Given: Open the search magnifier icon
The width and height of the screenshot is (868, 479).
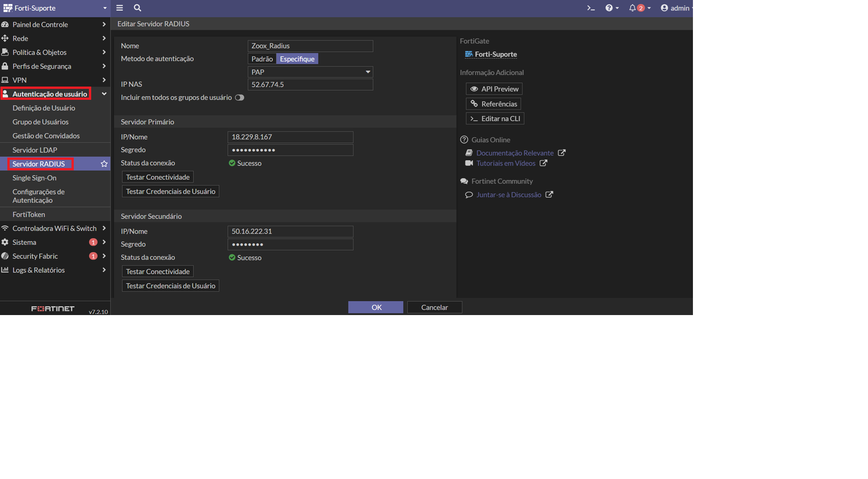Looking at the screenshot, I should coord(137,8).
